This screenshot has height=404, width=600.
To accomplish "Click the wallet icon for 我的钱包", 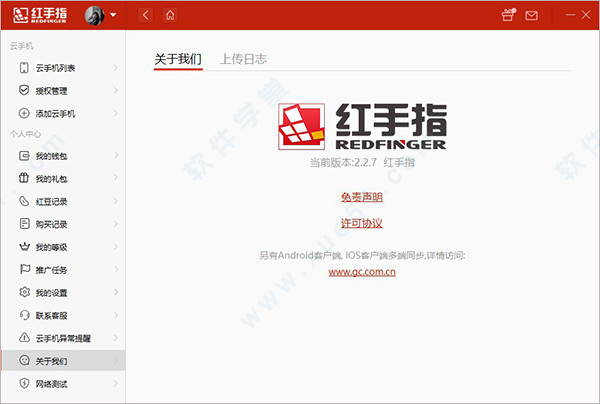I will (x=24, y=156).
